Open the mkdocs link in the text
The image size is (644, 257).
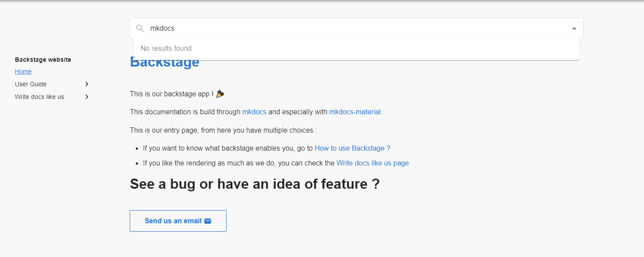pyautogui.click(x=254, y=112)
